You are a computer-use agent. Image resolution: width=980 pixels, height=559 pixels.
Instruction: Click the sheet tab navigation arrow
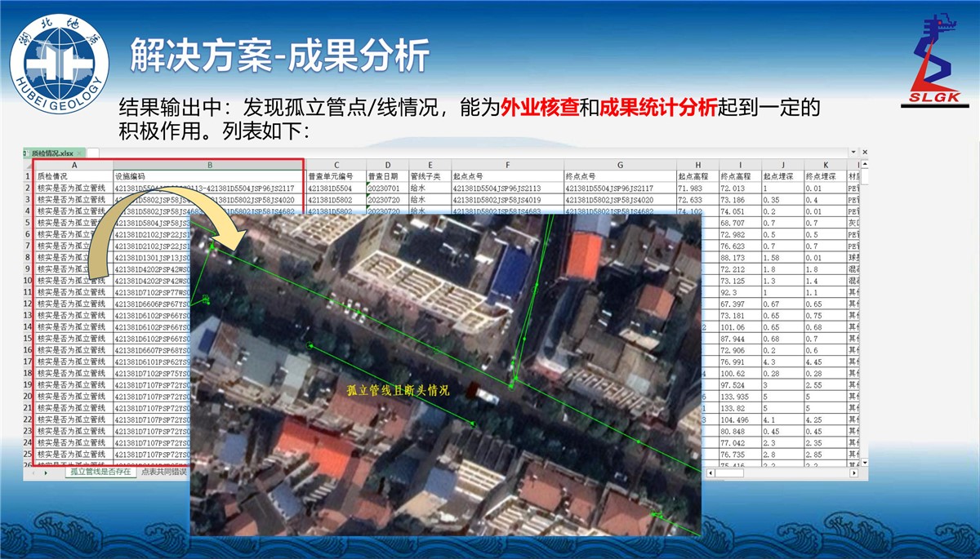tap(44, 472)
